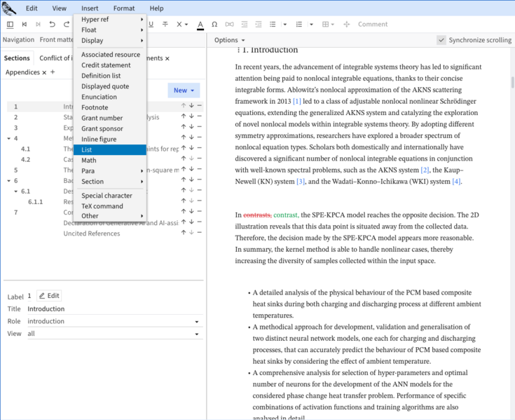
Task: Open the View menu
Action: [x=59, y=8]
